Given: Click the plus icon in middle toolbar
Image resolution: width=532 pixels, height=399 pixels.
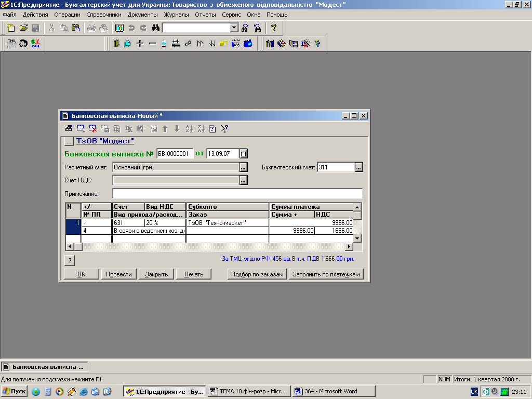Looking at the screenshot, I should tap(140, 44).
